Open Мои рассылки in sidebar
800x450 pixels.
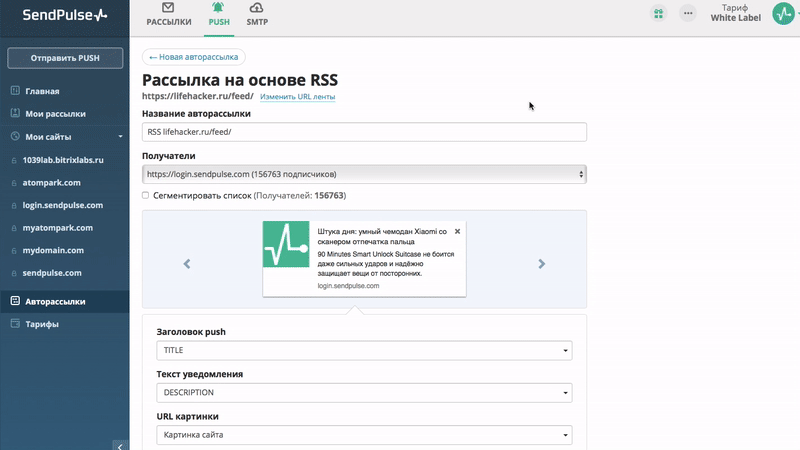(x=56, y=114)
